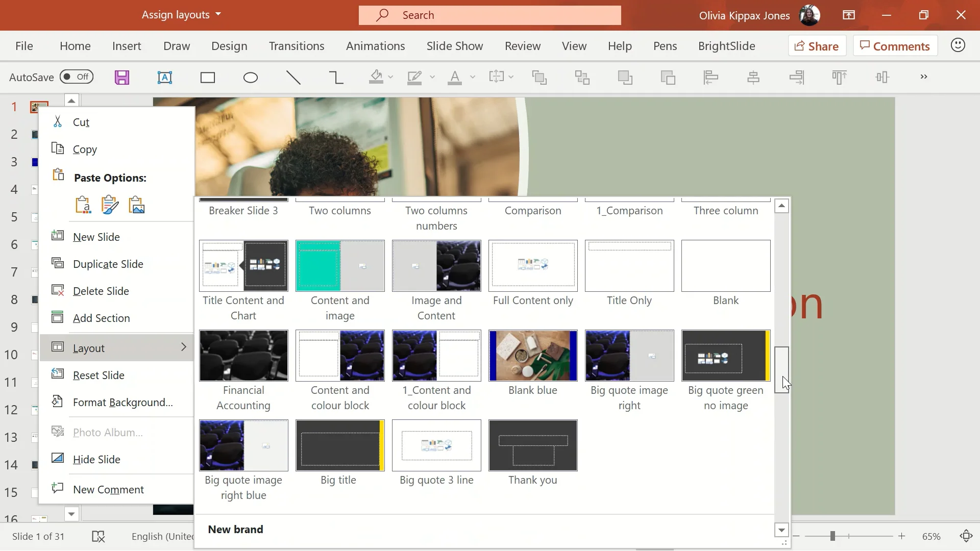
Task: Open the Shape Fill dropdown arrow
Action: coord(390,77)
